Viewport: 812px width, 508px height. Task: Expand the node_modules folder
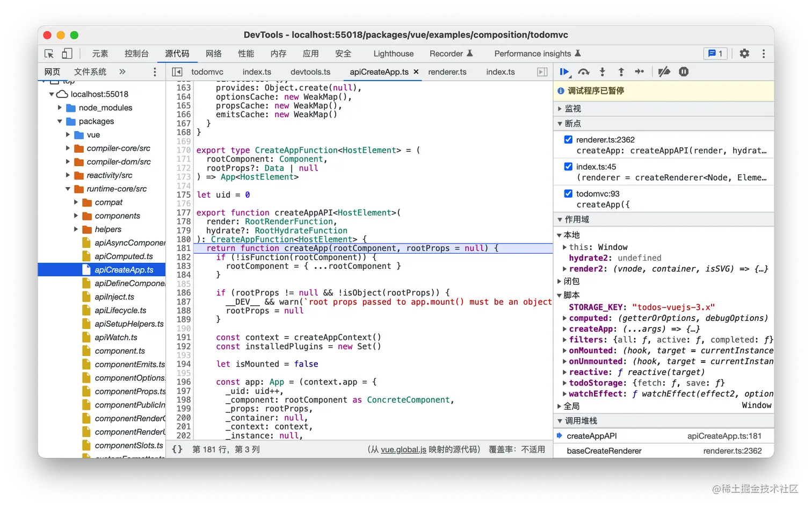[x=60, y=108]
